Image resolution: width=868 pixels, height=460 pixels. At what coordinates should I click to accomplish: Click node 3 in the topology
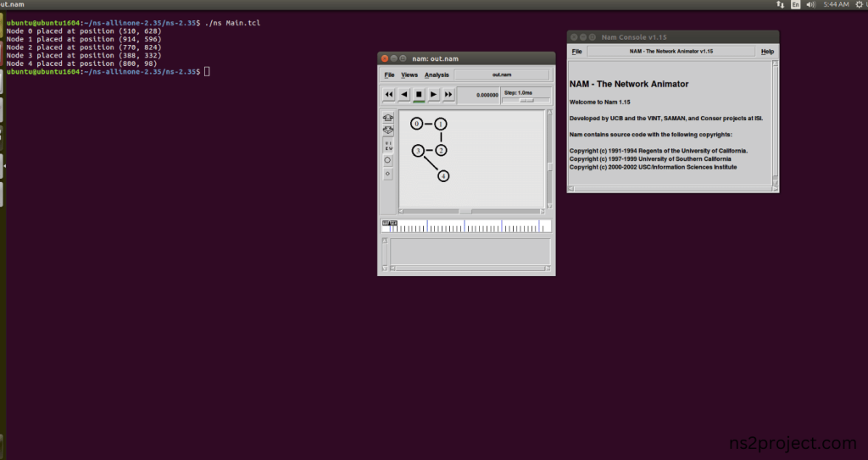click(418, 151)
